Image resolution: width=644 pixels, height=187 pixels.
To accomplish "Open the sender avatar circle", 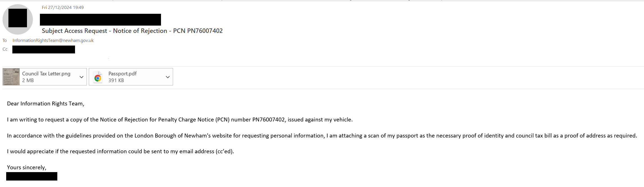I will point(18,19).
